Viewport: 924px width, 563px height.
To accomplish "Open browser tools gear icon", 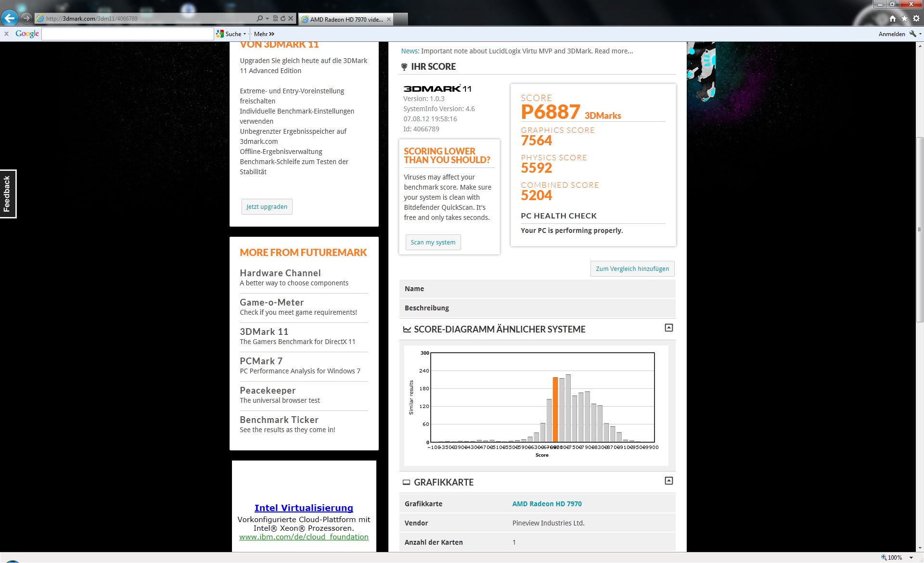I will [916, 18].
